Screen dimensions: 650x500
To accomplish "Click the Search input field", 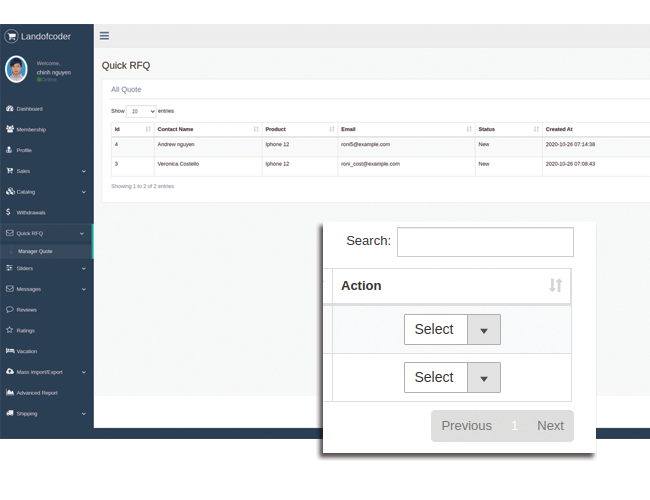I will pos(485,242).
